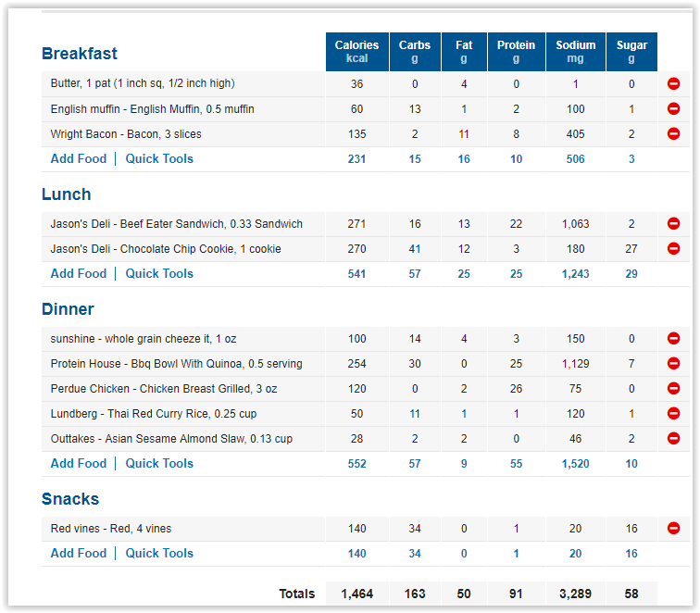Remove Red vines from Snacks

673,528
